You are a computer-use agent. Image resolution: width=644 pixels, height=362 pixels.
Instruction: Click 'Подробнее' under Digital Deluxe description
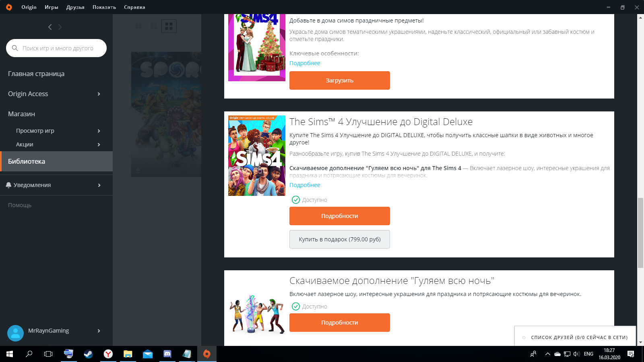[305, 185]
